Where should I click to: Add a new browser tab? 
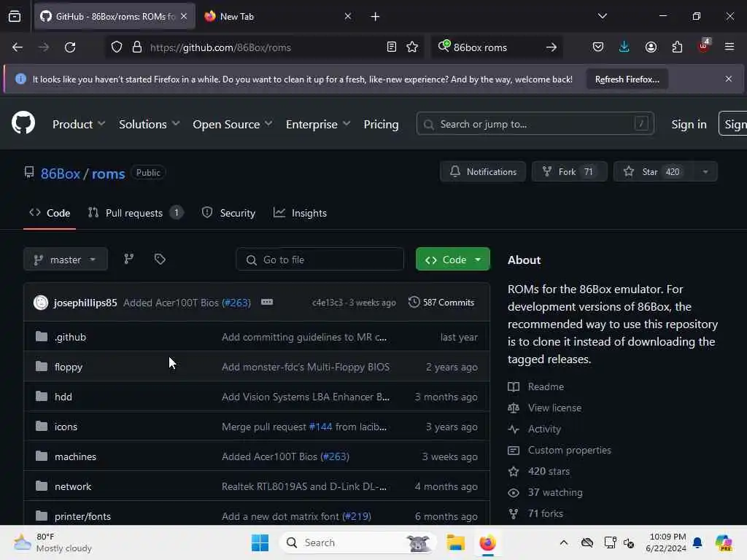(375, 17)
